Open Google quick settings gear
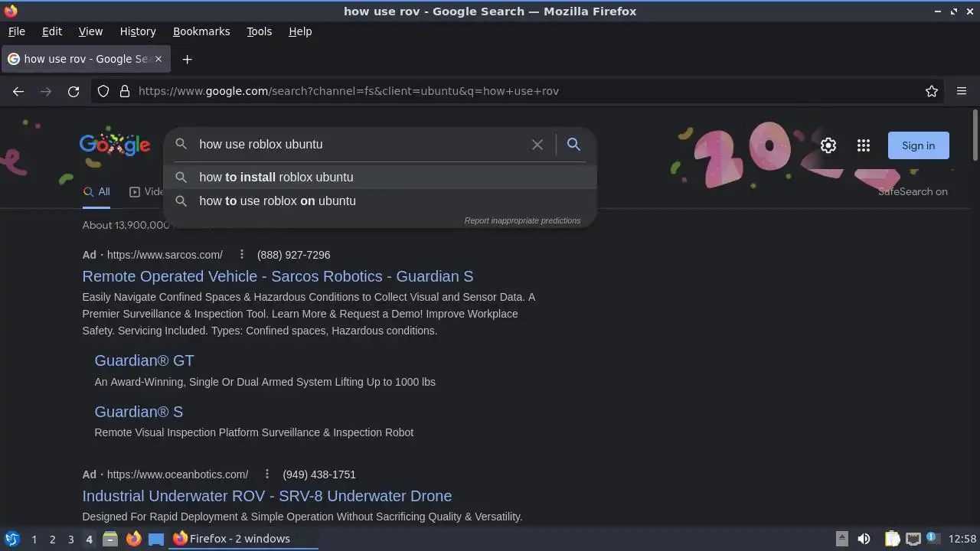980x551 pixels. click(x=828, y=145)
